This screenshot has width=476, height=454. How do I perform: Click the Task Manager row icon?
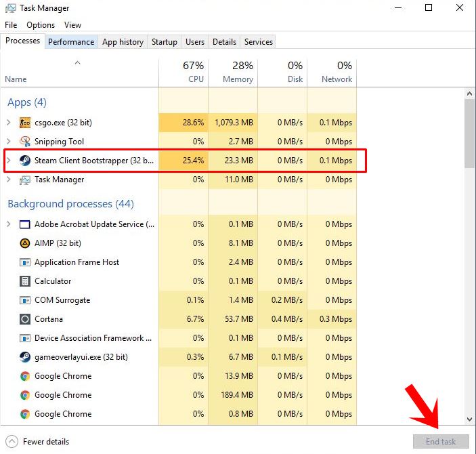(x=25, y=180)
